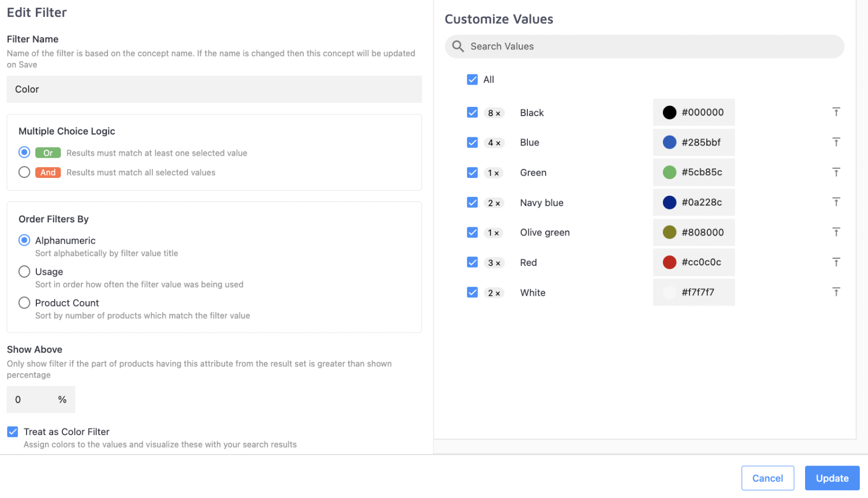Edit the Show Above percentage field

point(41,400)
